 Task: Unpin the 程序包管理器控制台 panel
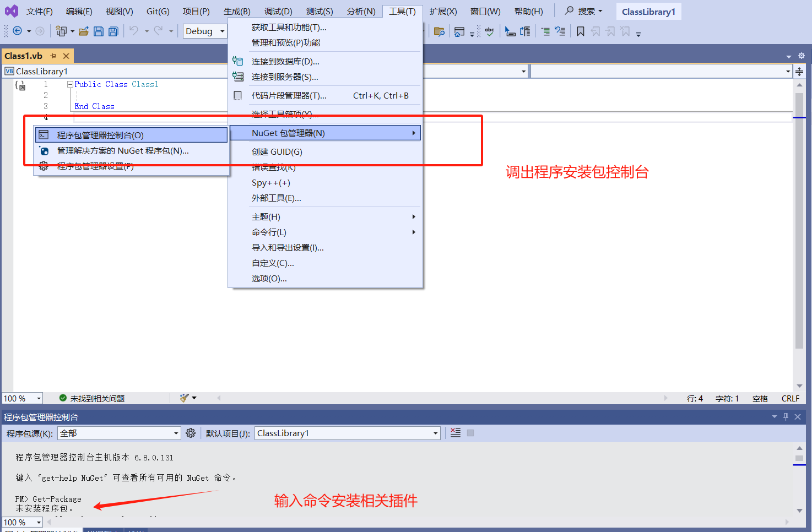click(x=786, y=417)
